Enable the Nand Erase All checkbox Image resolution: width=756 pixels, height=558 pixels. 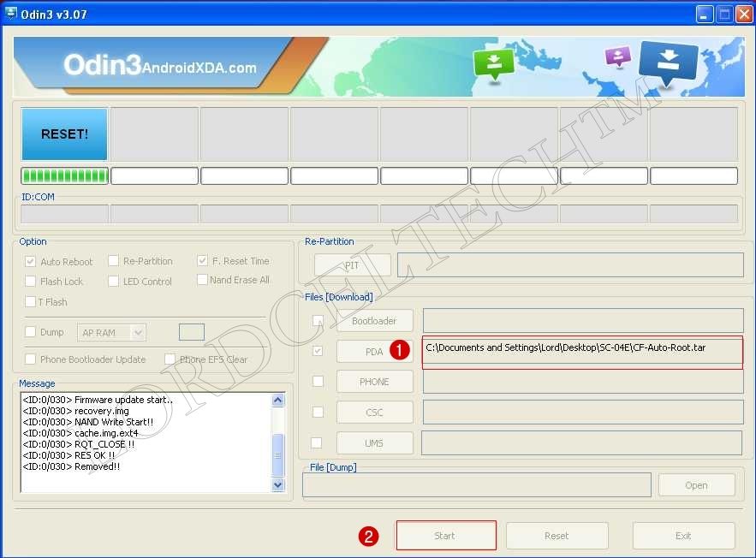coord(203,280)
